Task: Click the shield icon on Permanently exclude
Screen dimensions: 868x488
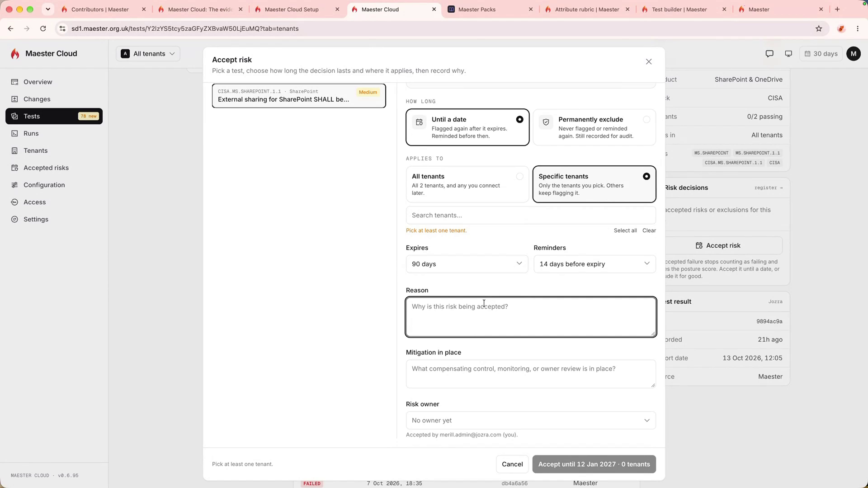Action: click(546, 122)
